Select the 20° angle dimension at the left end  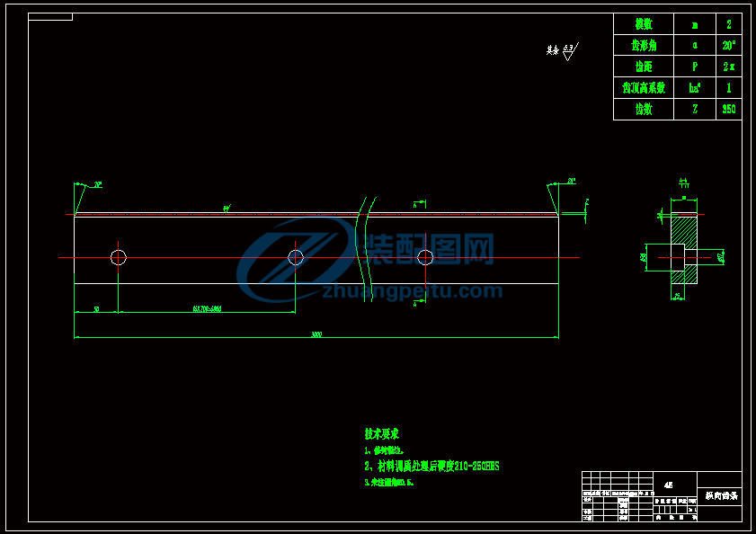98,185
